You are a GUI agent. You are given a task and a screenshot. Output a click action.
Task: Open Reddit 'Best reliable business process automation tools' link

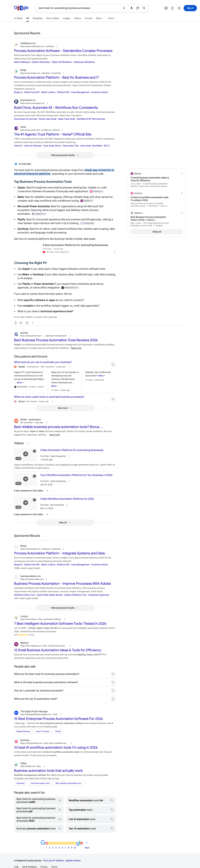coord(58,427)
